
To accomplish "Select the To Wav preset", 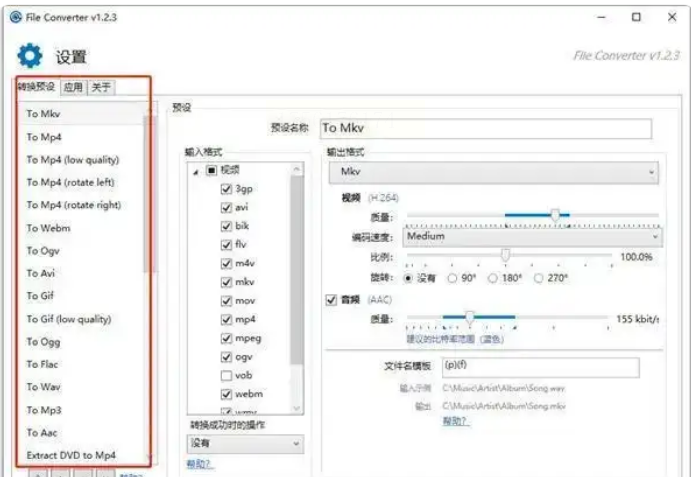I will [x=82, y=387].
